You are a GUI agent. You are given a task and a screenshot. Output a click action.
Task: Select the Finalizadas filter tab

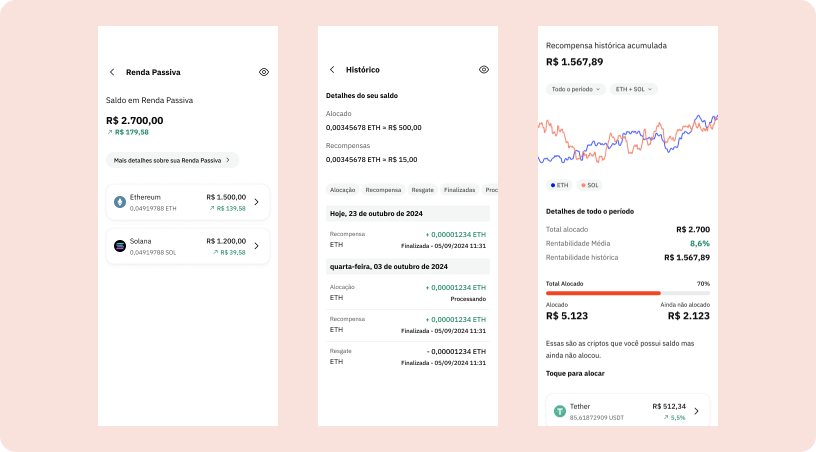(459, 189)
